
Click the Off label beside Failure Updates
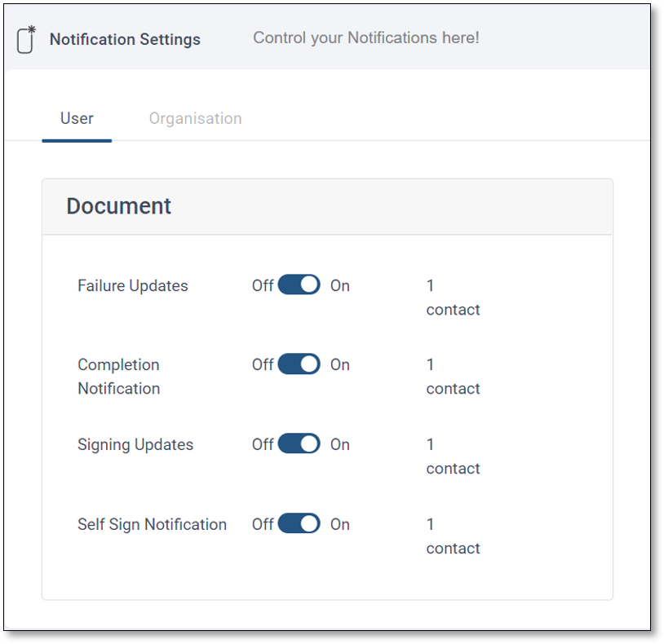point(263,286)
